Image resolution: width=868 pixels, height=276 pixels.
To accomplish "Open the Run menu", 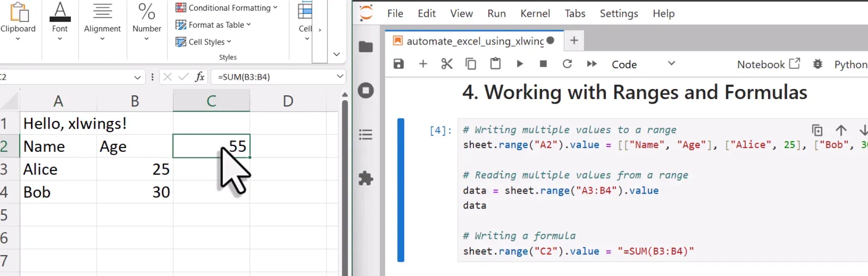I will pyautogui.click(x=497, y=13).
